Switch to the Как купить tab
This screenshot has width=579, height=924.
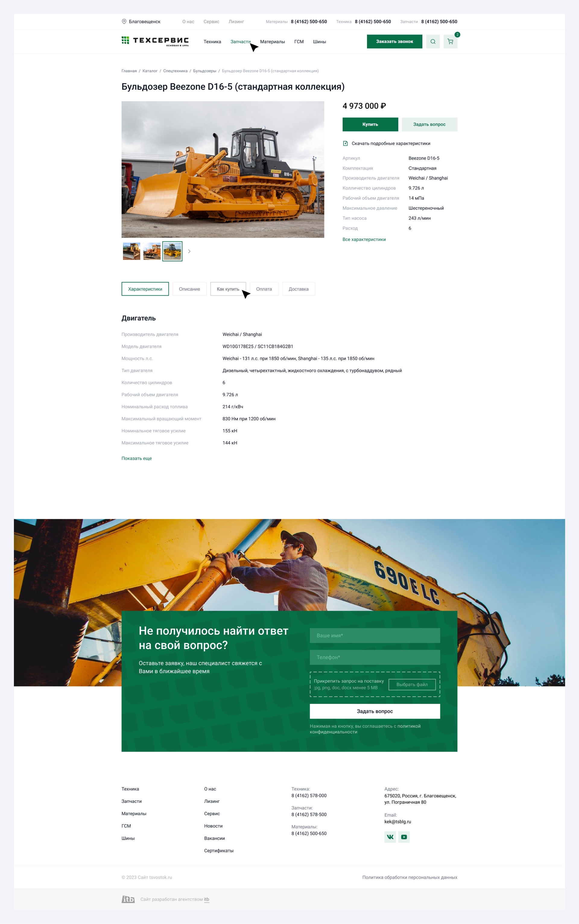click(228, 289)
